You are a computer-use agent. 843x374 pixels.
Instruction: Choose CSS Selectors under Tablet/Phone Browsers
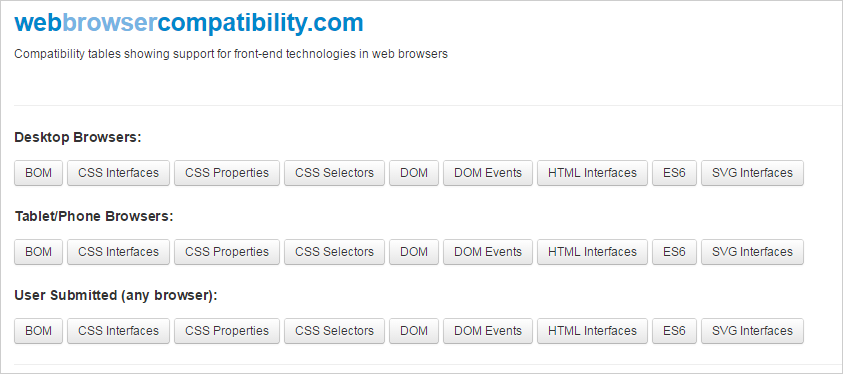tap(334, 252)
